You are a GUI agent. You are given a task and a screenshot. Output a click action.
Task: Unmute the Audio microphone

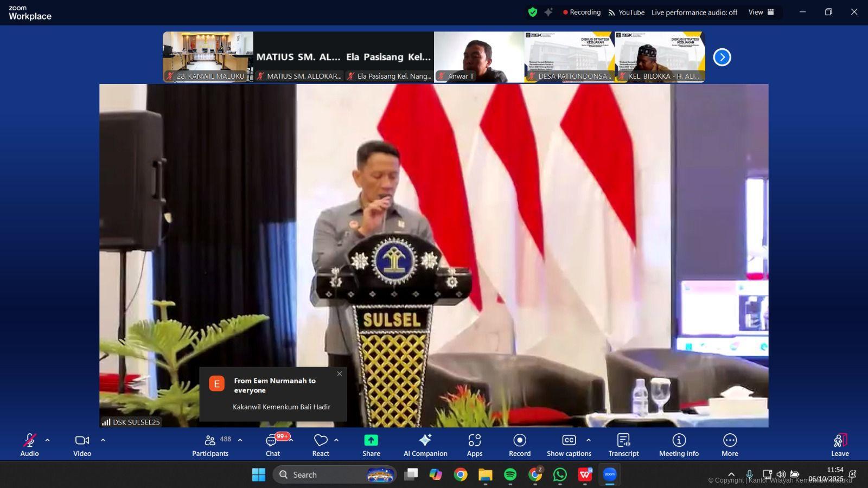pyautogui.click(x=29, y=445)
